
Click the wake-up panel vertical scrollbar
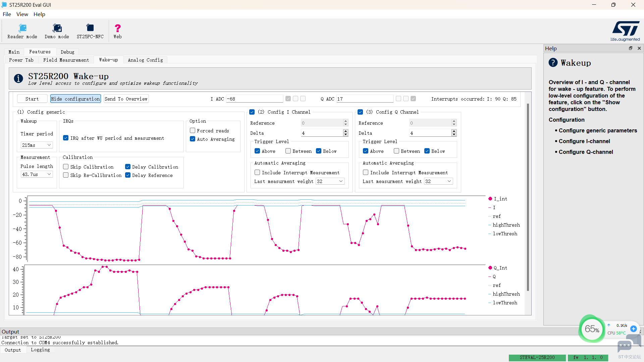pyautogui.click(x=528, y=197)
